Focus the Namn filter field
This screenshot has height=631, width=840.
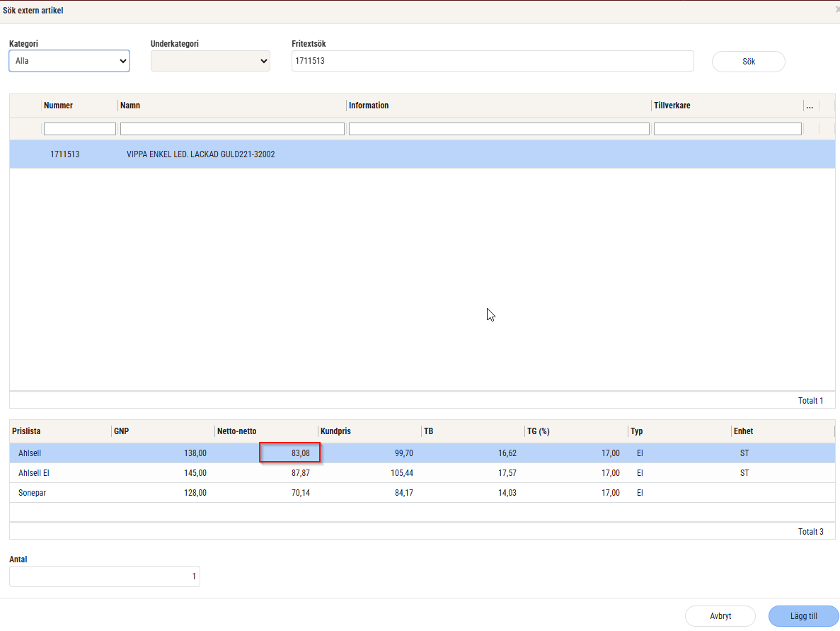[232, 129]
